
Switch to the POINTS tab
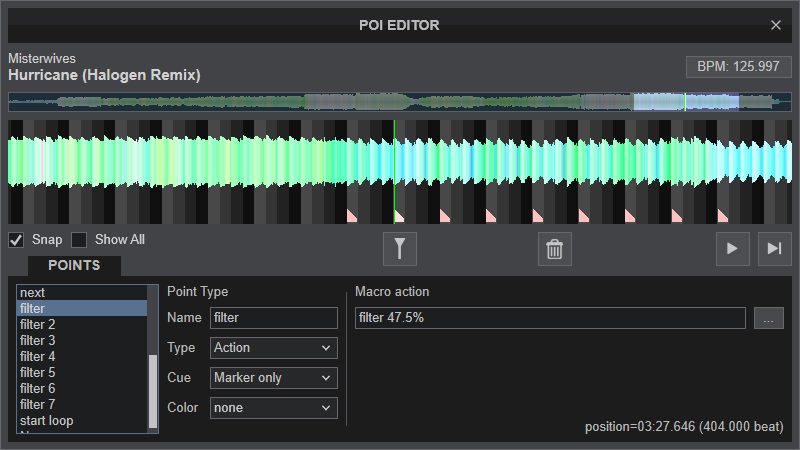tap(74, 266)
